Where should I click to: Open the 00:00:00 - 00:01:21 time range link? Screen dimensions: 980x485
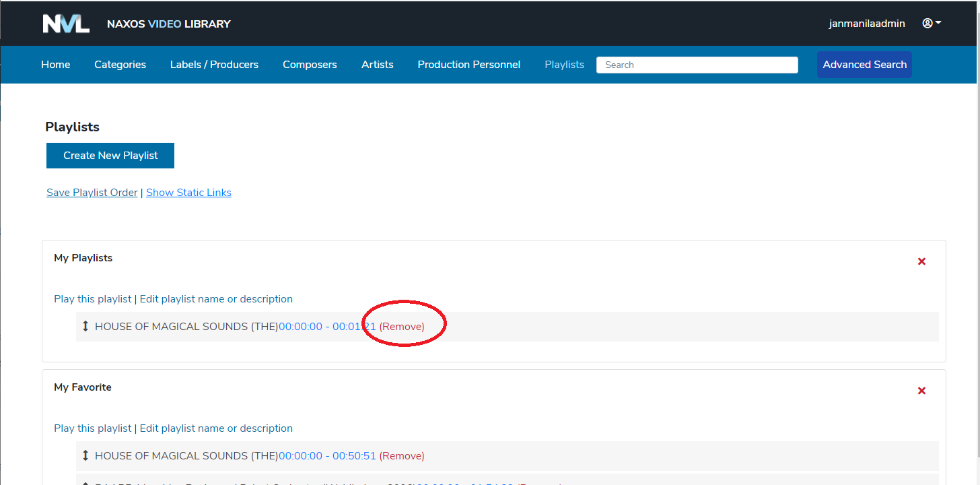(x=327, y=326)
